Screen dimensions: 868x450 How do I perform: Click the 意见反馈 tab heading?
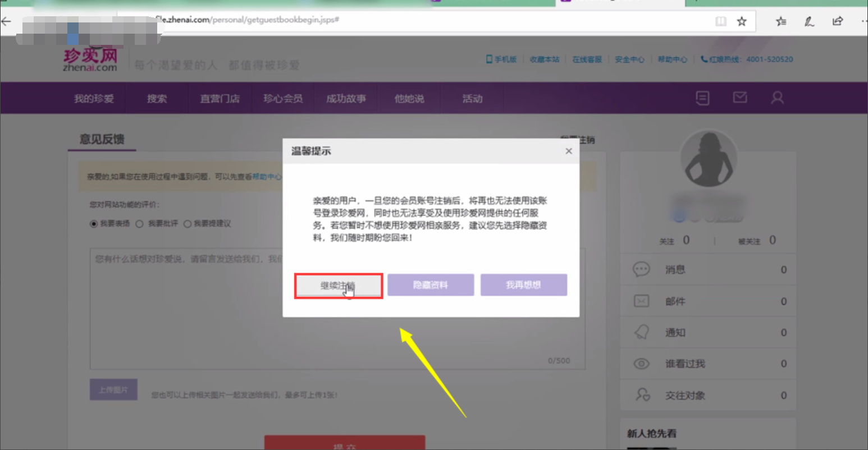click(102, 139)
